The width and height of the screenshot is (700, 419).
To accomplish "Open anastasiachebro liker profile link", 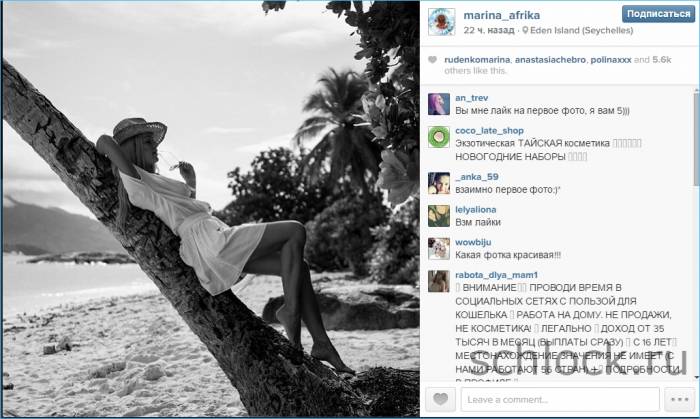I will tap(550, 60).
